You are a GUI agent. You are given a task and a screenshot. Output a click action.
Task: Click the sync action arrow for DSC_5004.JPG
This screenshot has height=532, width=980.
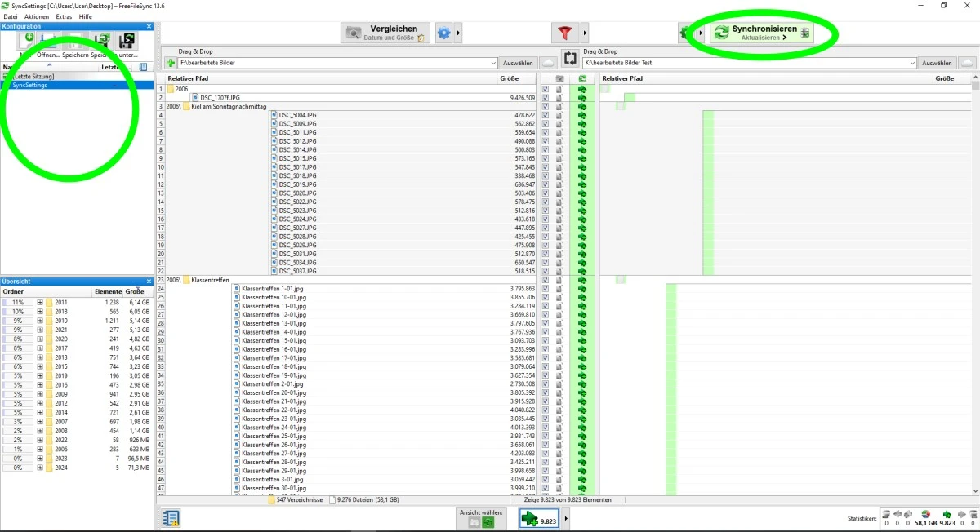(x=582, y=115)
